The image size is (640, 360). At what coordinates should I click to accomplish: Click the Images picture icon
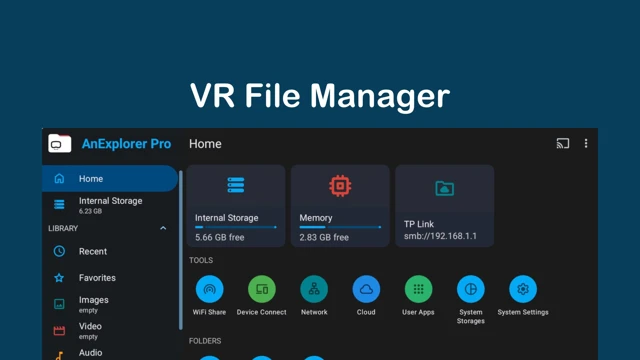[x=59, y=304]
